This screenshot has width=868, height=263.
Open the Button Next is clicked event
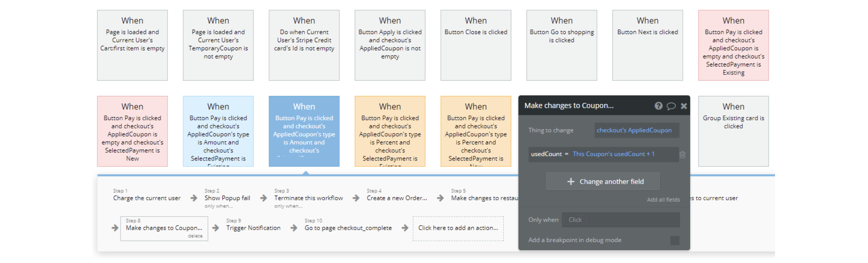coord(647,45)
